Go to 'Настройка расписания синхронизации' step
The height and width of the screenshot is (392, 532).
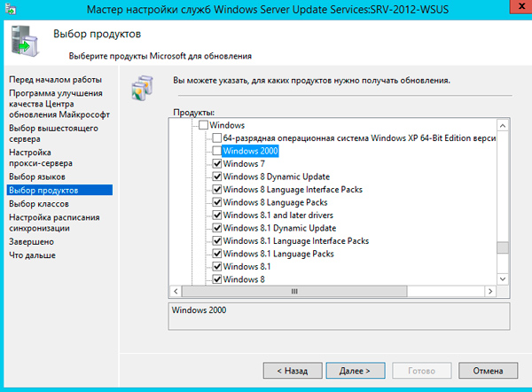54,223
